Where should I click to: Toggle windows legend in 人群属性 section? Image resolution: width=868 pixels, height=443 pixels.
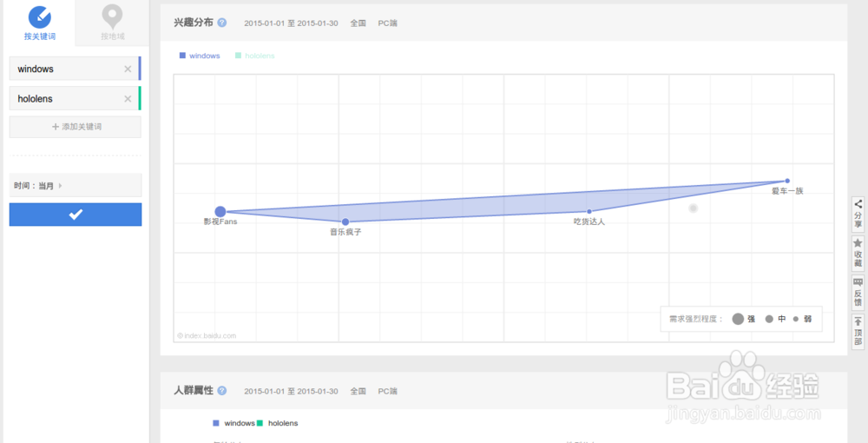click(x=234, y=423)
